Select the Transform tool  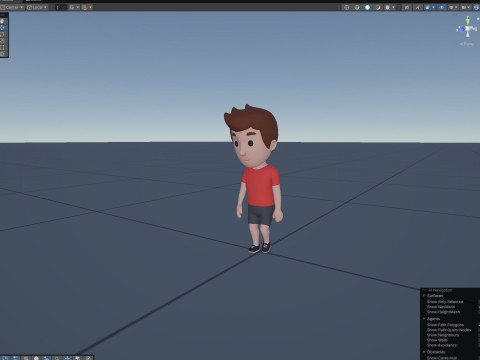tap(2, 54)
